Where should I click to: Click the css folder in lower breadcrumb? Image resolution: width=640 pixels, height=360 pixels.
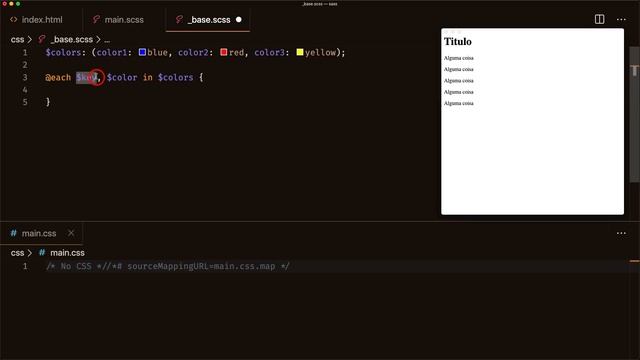pos(17,253)
